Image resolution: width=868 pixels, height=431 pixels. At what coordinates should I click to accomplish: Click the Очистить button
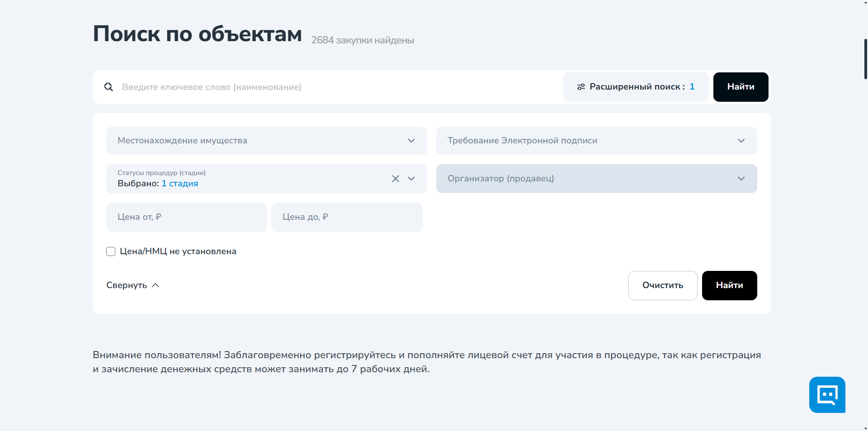[x=663, y=285]
